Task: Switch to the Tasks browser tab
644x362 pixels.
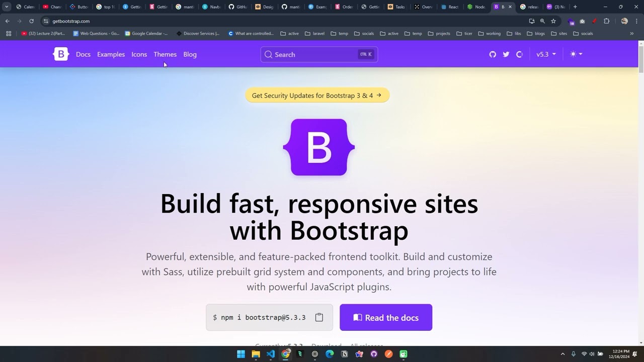Action: pyautogui.click(x=396, y=7)
